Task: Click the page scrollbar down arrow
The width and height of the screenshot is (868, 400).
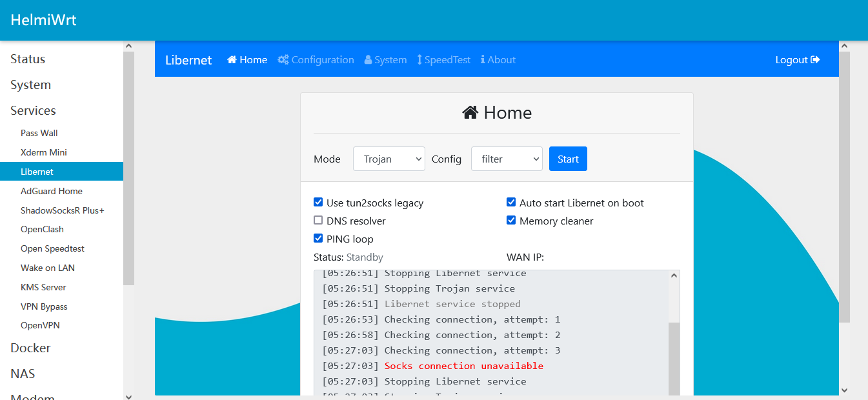Action: [x=844, y=390]
